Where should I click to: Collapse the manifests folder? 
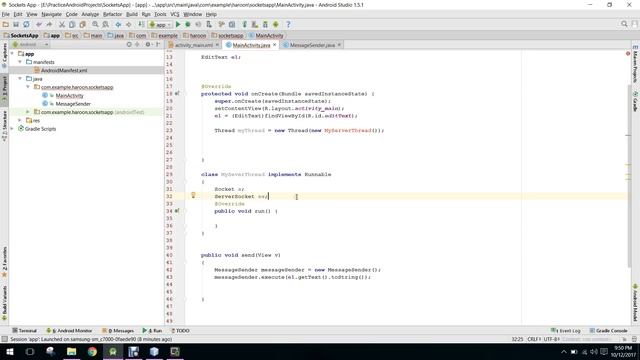20,62
